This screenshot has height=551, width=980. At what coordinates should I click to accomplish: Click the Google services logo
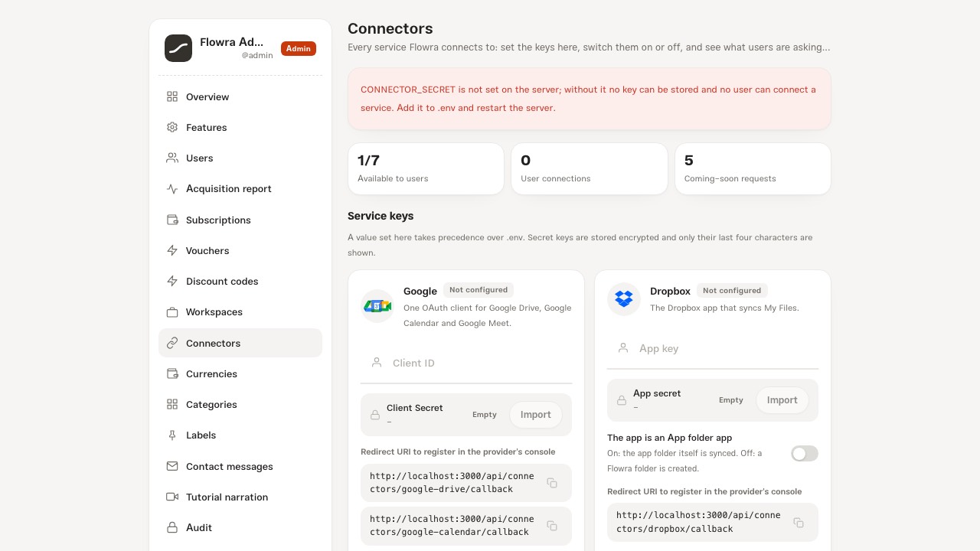tap(377, 306)
